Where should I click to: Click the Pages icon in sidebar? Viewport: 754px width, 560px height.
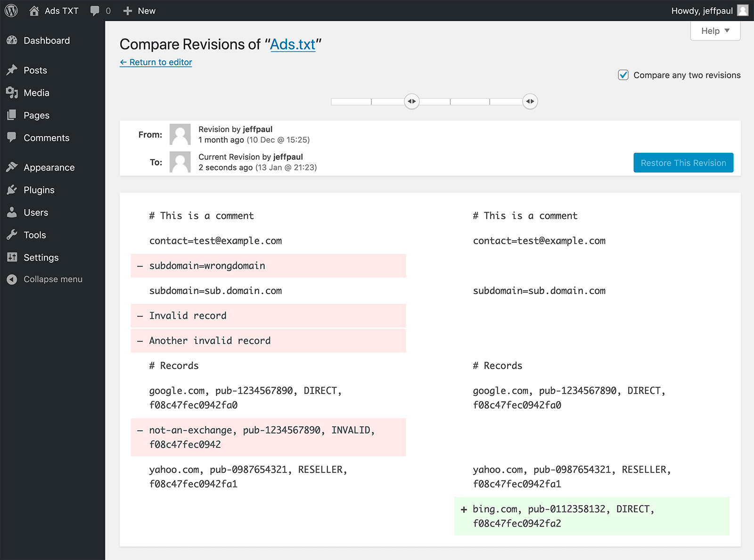point(12,115)
